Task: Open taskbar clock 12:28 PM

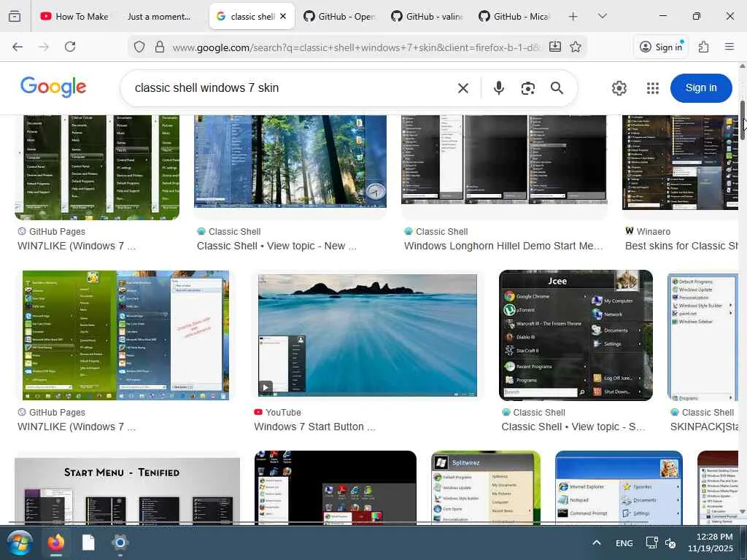Action: click(711, 542)
